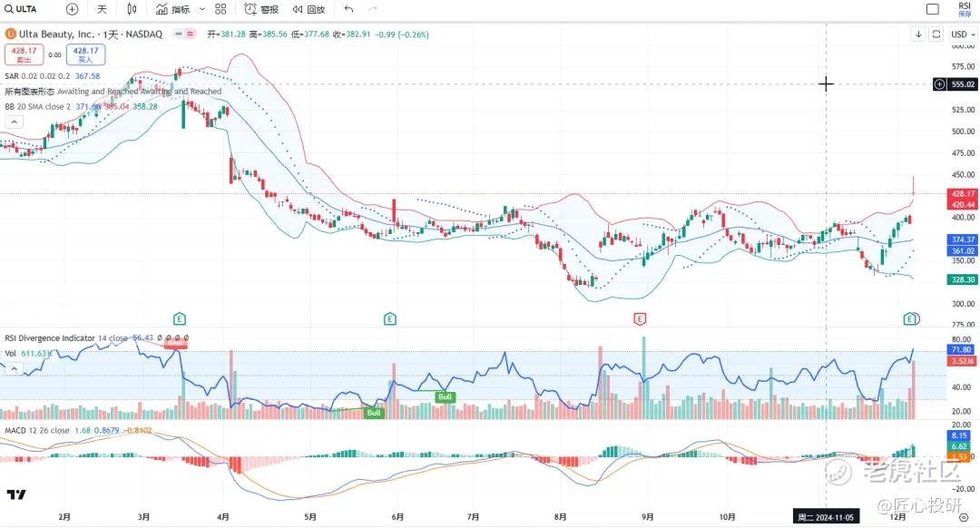Click the TradingView logo
The image size is (980, 528).
[16, 494]
